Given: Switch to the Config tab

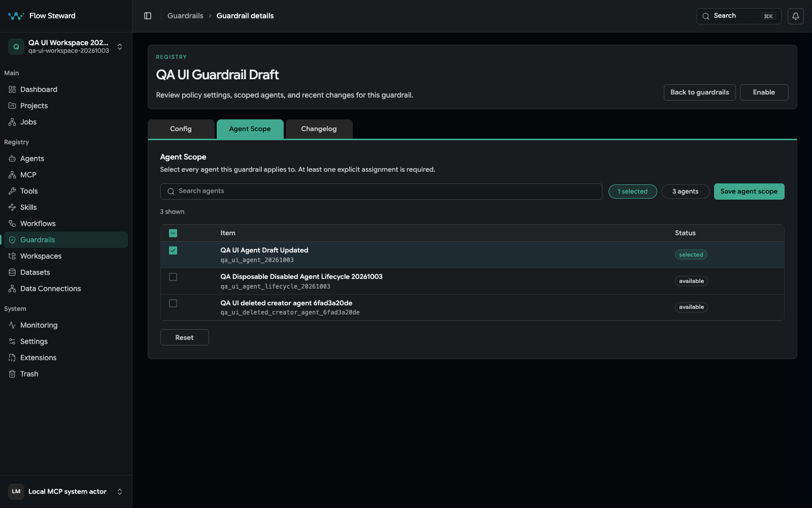Looking at the screenshot, I should [181, 129].
